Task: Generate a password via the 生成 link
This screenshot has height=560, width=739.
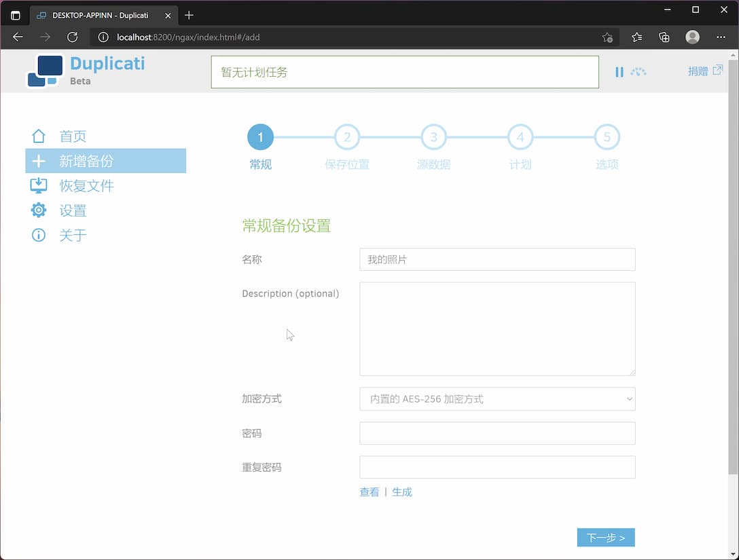Action: (x=401, y=491)
